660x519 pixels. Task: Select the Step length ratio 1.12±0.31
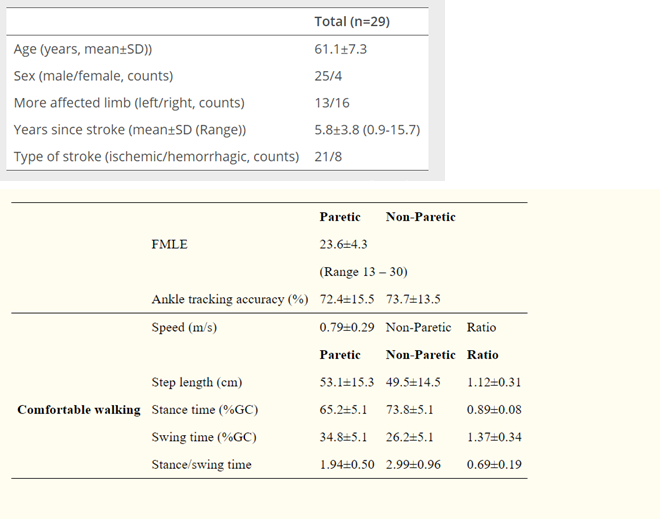tap(494, 382)
